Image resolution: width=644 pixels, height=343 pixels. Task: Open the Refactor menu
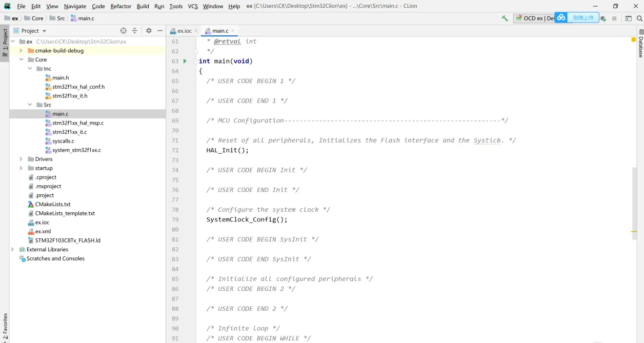120,6
